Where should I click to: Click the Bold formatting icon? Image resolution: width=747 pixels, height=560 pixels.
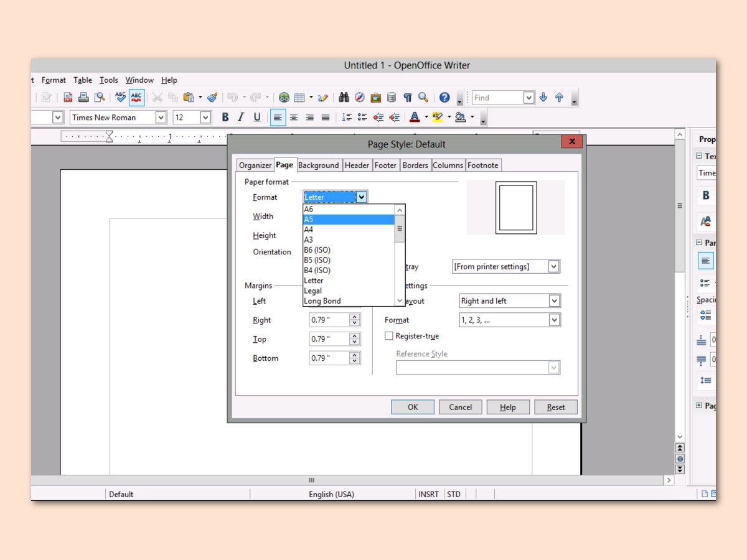[x=225, y=117]
